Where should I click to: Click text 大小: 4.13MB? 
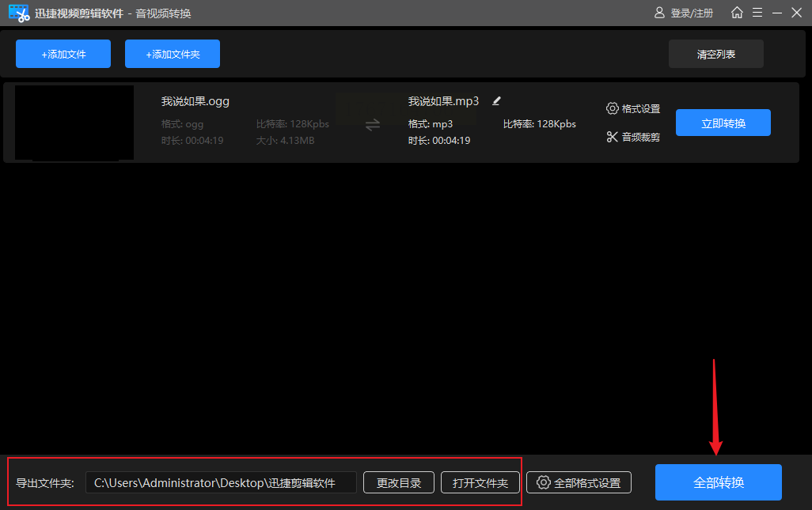(285, 141)
